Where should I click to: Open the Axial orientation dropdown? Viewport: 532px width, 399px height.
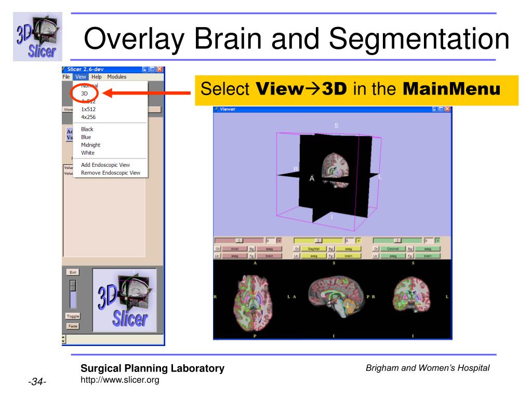tap(235, 249)
